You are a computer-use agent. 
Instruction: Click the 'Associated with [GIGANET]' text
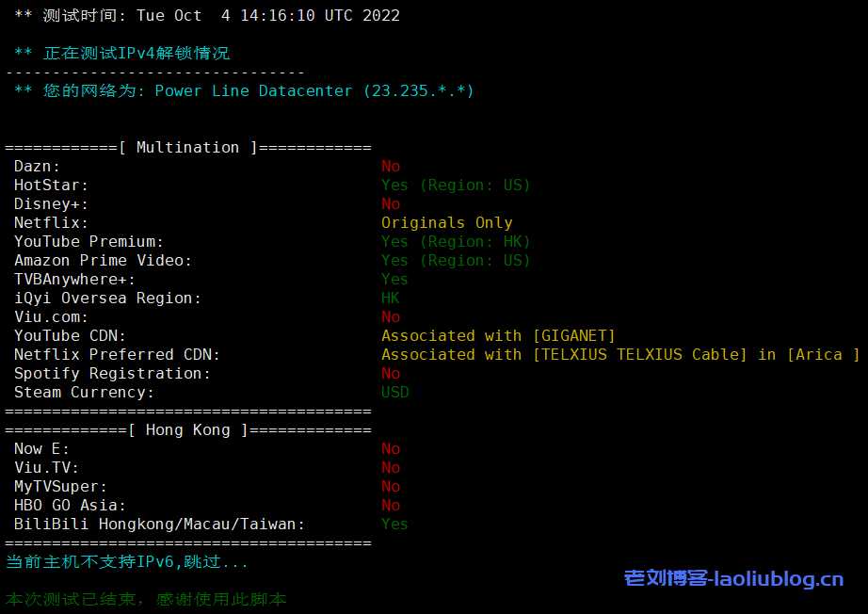(498, 335)
